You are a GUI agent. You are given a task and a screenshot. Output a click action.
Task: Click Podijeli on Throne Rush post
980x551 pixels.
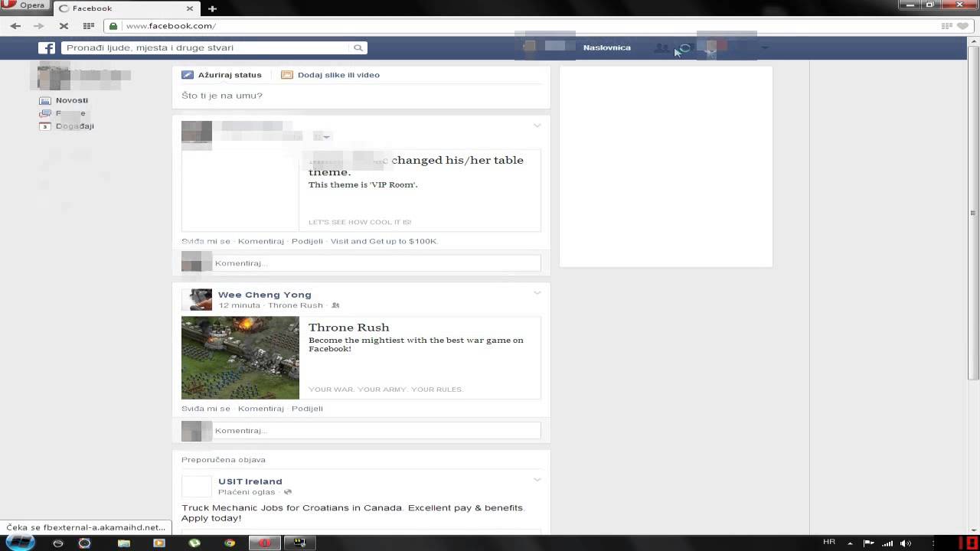tap(307, 409)
